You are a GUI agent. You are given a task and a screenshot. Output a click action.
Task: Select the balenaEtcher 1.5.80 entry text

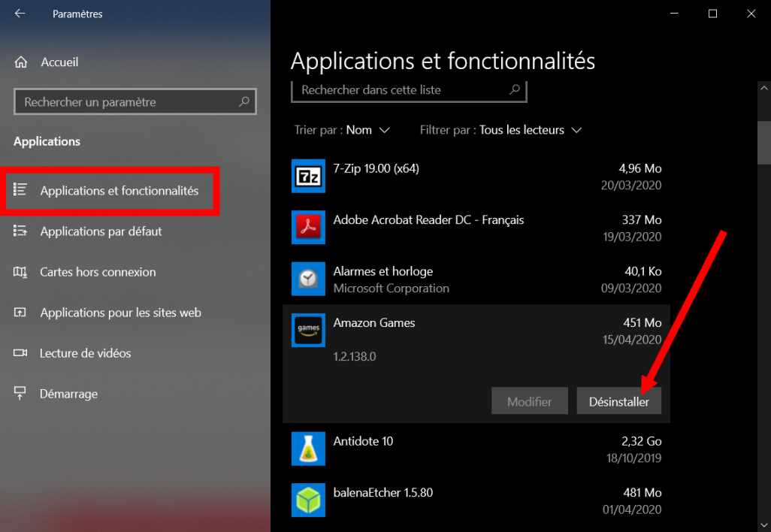click(383, 493)
